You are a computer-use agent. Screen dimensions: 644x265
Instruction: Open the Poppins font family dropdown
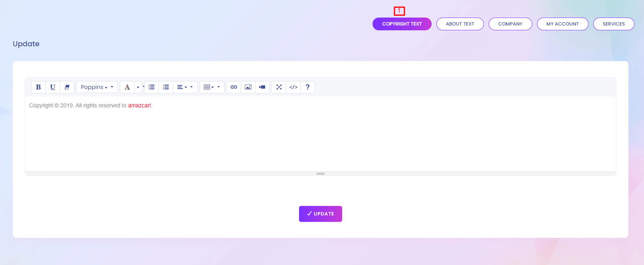click(97, 87)
